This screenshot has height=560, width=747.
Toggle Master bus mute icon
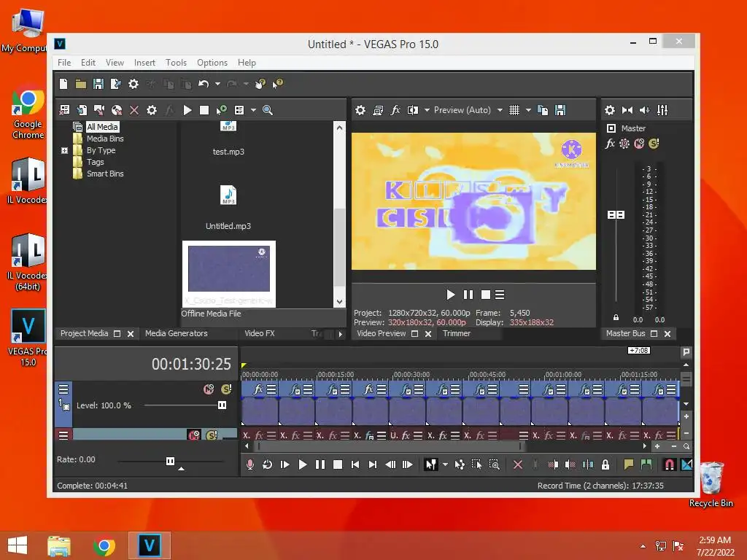point(639,144)
